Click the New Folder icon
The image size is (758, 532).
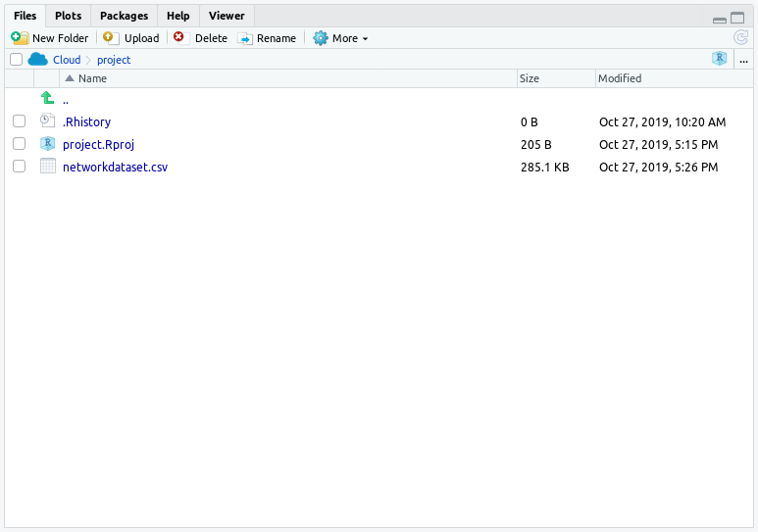click(20, 38)
